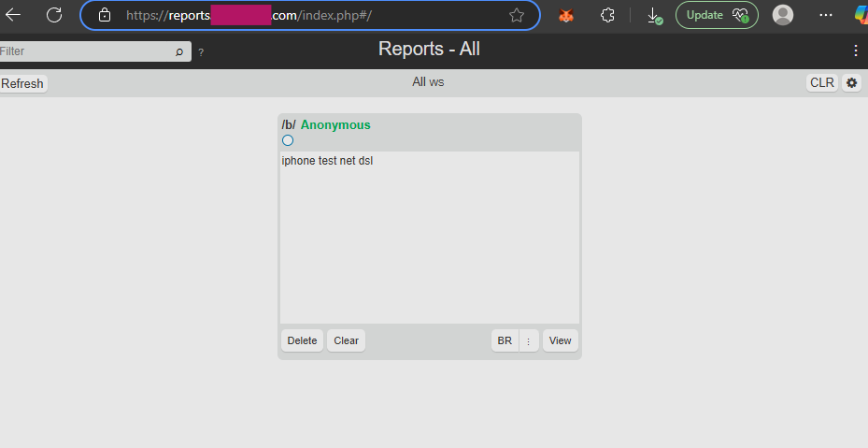Viewport: 868px width, 448px height.
Task: Click the filter help question mark
Action: click(x=201, y=52)
